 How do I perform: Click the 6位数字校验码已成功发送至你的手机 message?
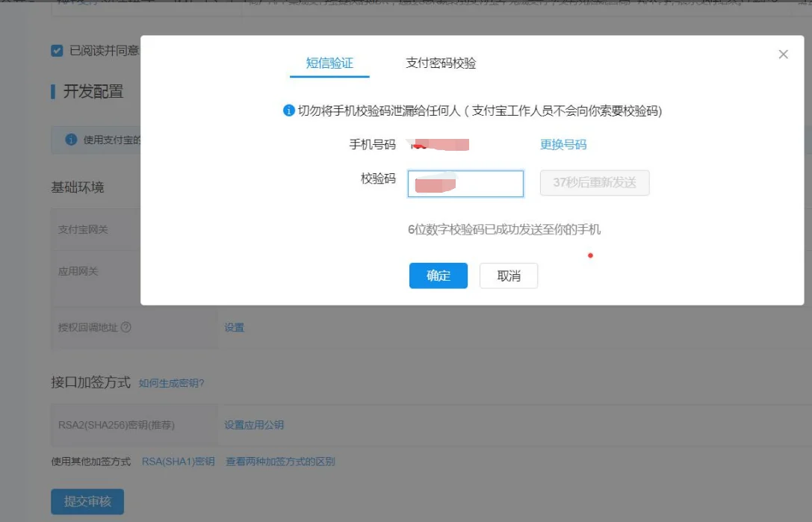point(504,229)
